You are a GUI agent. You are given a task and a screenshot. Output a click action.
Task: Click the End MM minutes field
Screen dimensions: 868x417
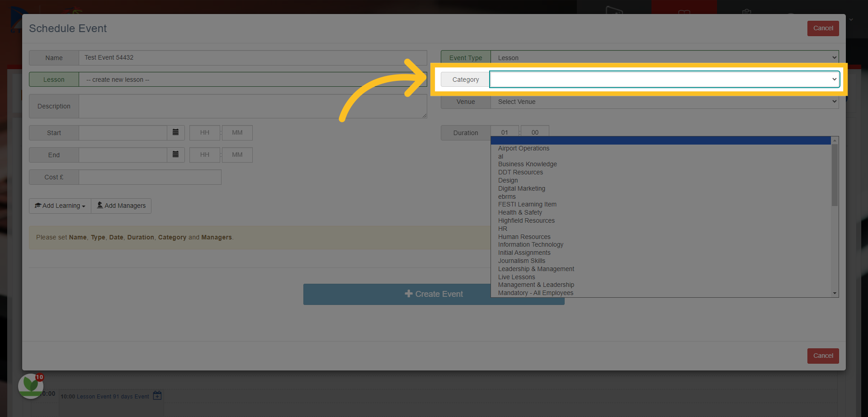click(x=237, y=155)
